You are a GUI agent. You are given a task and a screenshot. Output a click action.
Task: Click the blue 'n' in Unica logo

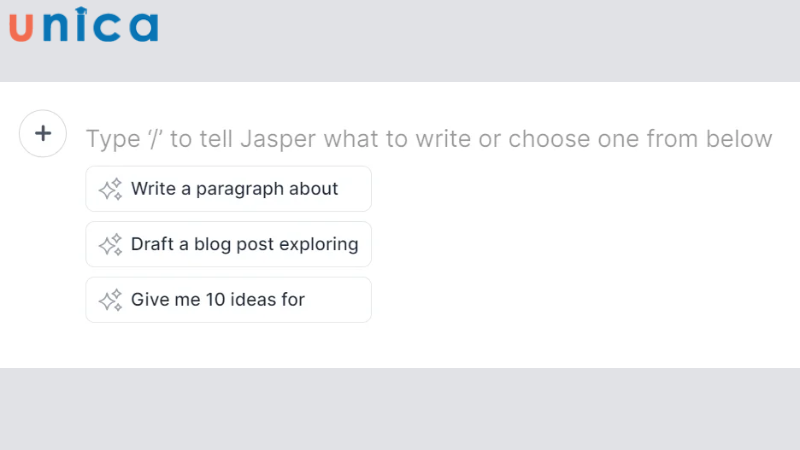pyautogui.click(x=54, y=29)
